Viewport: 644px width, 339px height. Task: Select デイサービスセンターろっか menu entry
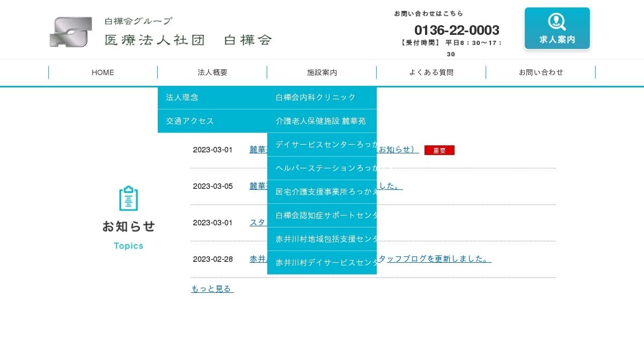coord(322,145)
